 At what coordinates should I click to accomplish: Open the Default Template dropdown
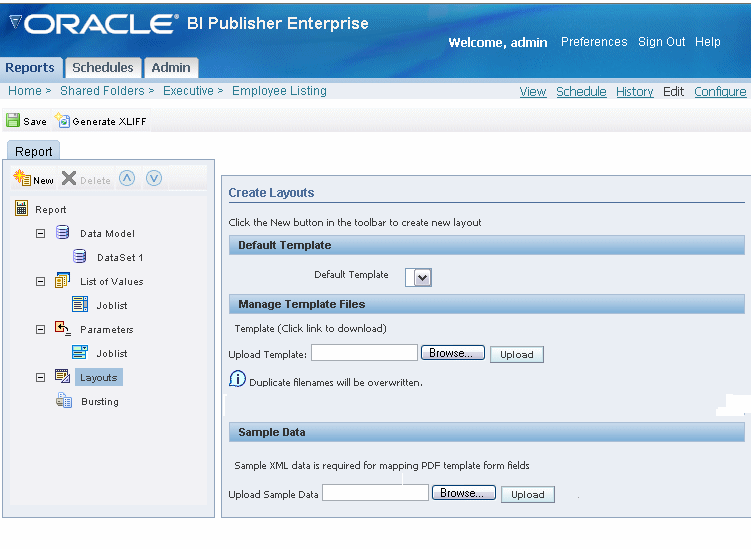422,277
